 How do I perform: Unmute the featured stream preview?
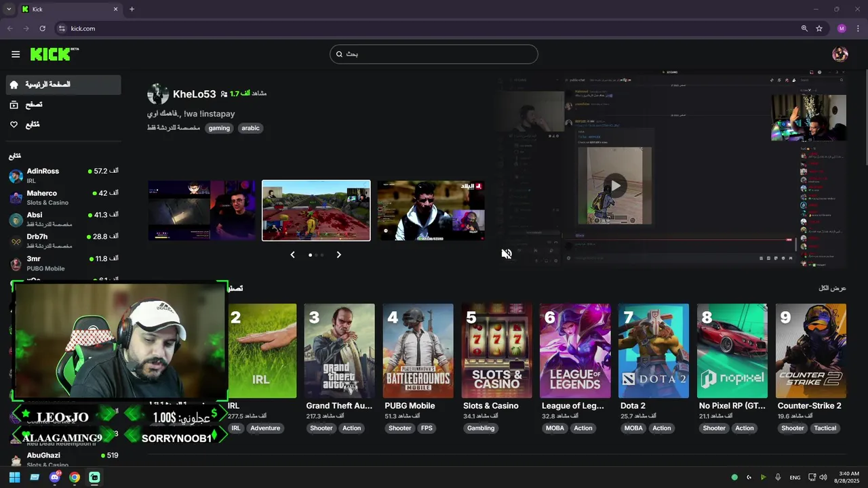(x=507, y=253)
